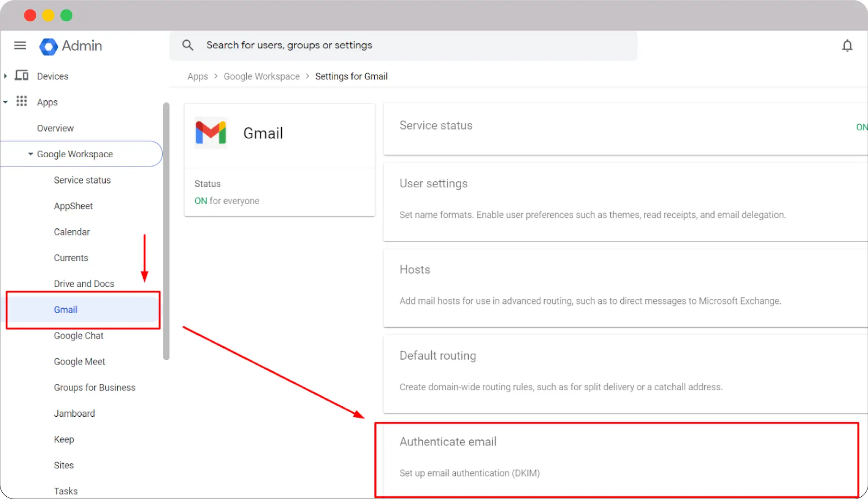868x499 pixels.
Task: Expand the Devices sidebar section
Action: pyautogui.click(x=5, y=75)
